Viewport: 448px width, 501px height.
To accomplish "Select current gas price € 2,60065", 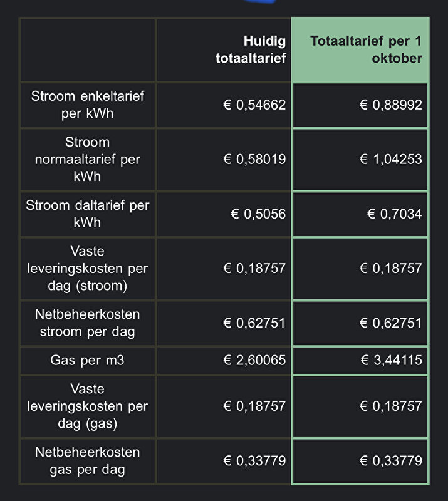I will pyautogui.click(x=254, y=360).
